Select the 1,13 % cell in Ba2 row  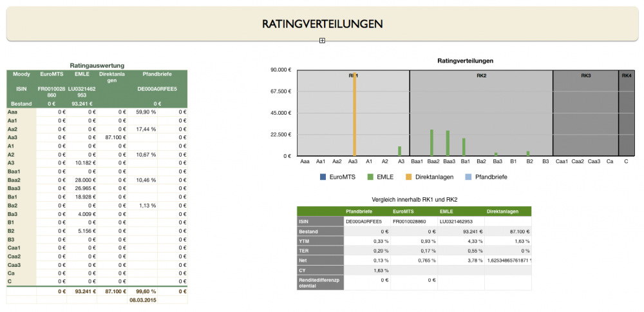pyautogui.click(x=142, y=205)
